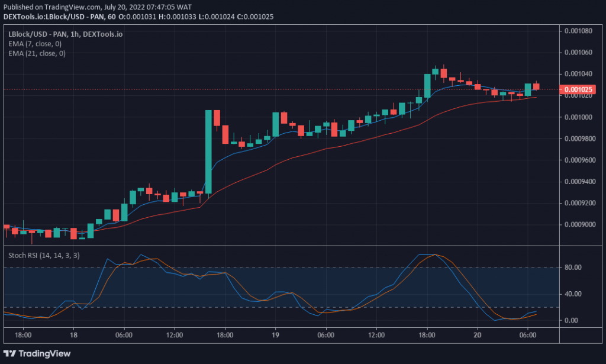The width and height of the screenshot is (606, 364).
Task: Select the red price tag showing 0.001025
Action: pyautogui.click(x=577, y=89)
